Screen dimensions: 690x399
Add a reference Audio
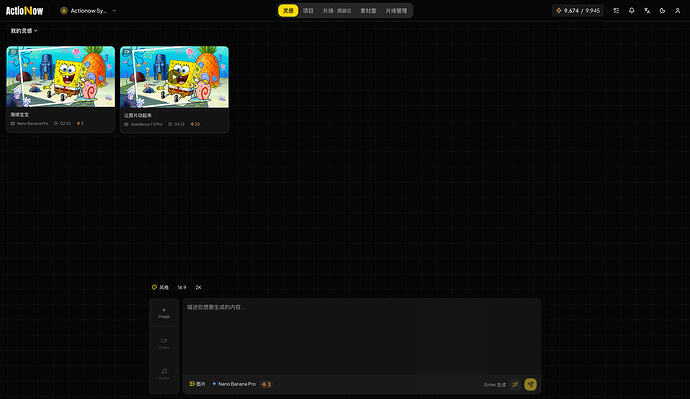coord(164,374)
